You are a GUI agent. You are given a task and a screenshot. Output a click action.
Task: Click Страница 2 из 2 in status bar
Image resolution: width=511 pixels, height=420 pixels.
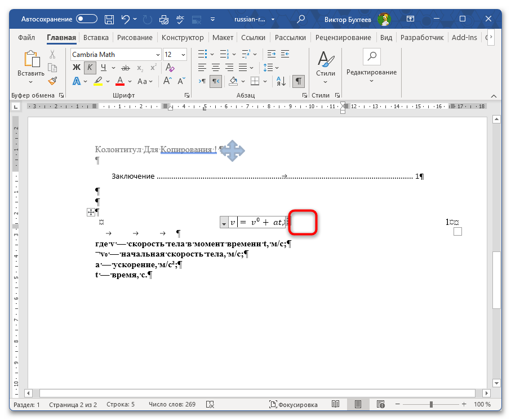pyautogui.click(x=73, y=404)
